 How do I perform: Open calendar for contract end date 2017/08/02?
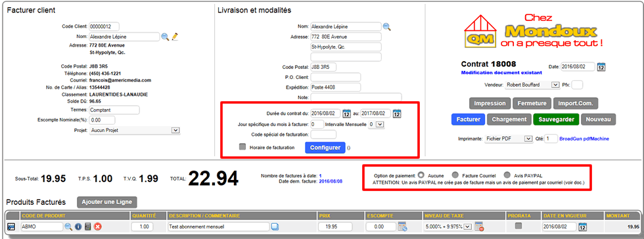(397, 114)
